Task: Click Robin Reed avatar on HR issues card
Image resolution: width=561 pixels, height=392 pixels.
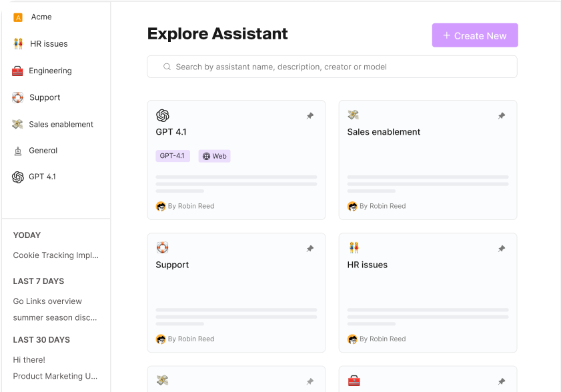Action: coord(352,339)
